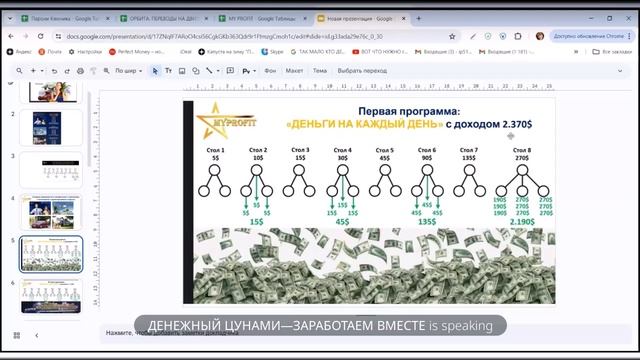
Task: Select the line tool
Action: pos(209,71)
